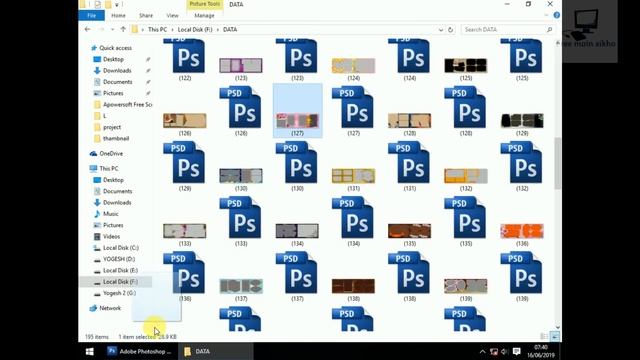Open Local Disk (C:) in the sidebar
The image size is (640, 360).
pyautogui.click(x=120, y=248)
